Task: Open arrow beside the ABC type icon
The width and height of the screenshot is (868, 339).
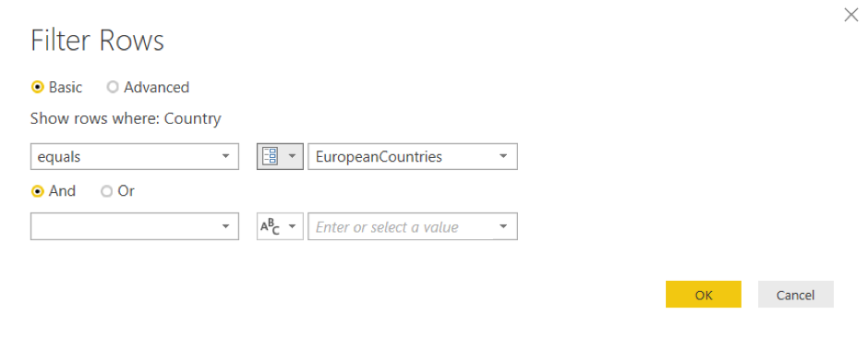Action: pos(293,226)
